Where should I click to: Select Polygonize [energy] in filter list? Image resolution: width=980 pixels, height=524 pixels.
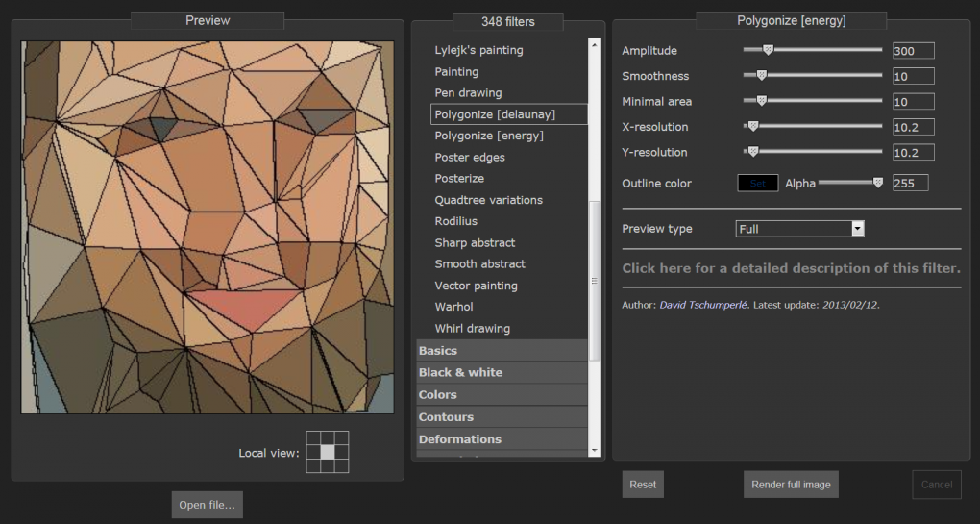pos(489,136)
